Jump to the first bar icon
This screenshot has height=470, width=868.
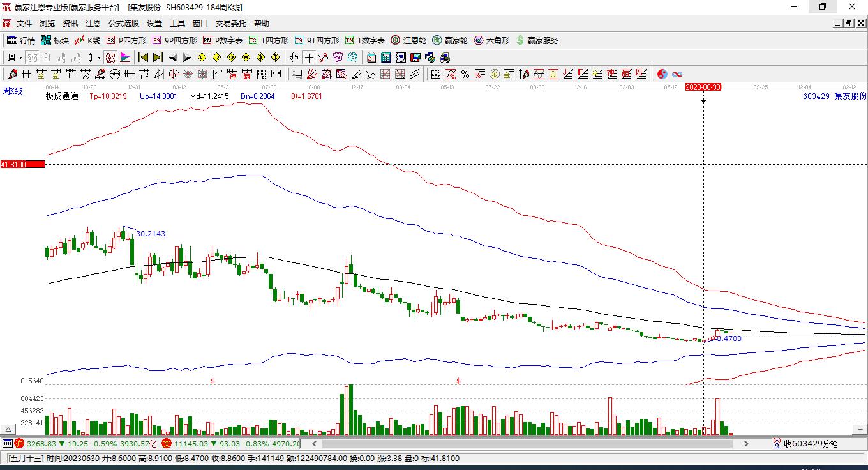coord(144,57)
